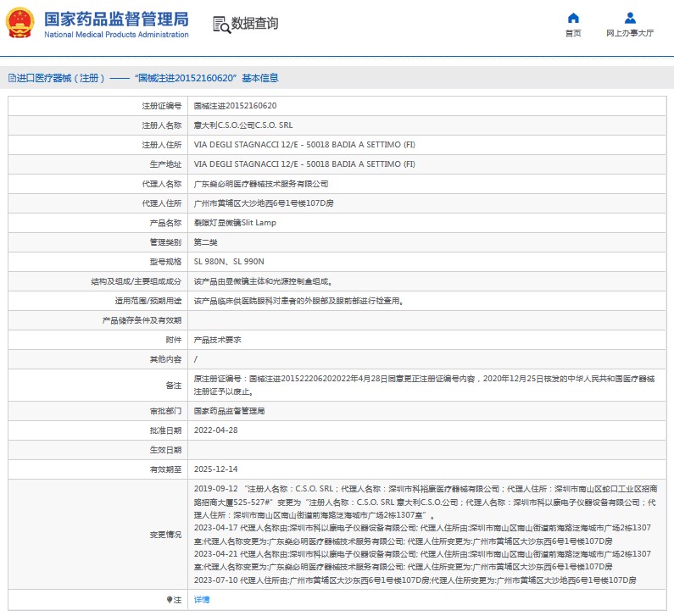Click product name 裂隙灯显微镜Slit Lamp
This screenshot has width=674, height=616.
coord(235,223)
